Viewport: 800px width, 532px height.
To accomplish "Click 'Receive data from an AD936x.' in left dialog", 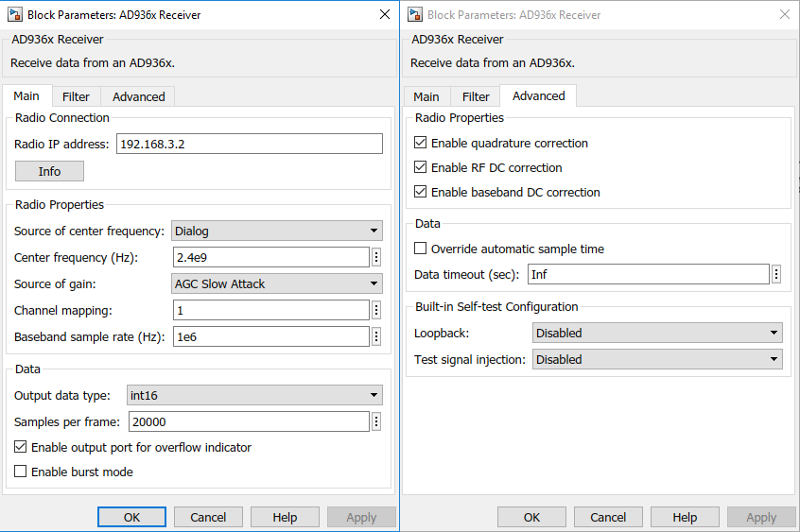I will (x=93, y=62).
